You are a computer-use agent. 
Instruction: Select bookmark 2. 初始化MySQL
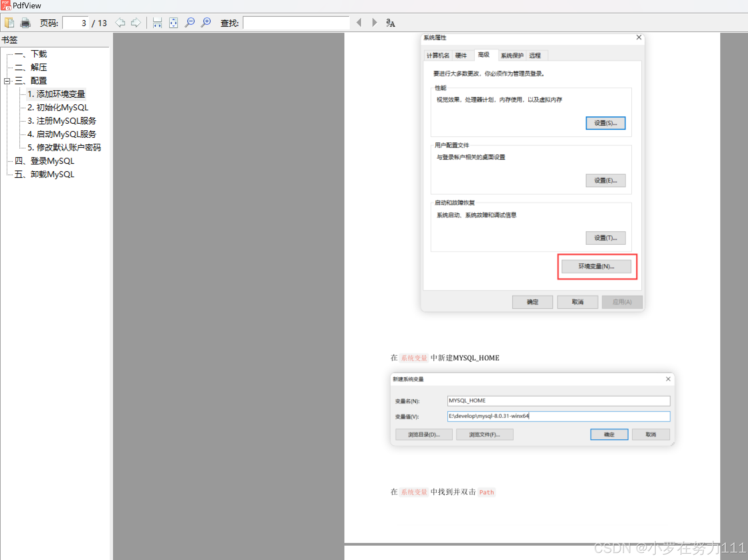point(58,108)
